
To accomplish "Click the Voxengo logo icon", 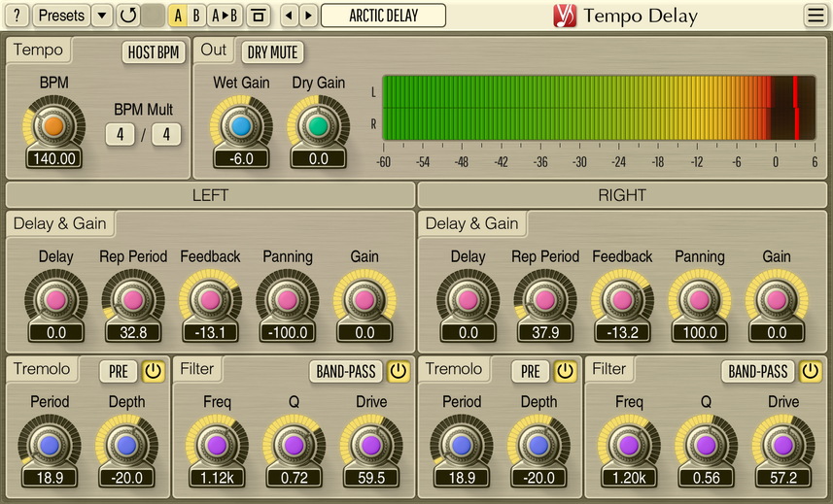I will click(565, 16).
